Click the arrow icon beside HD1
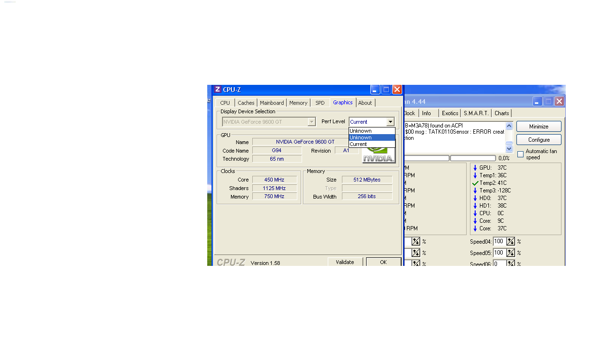 pos(475,206)
